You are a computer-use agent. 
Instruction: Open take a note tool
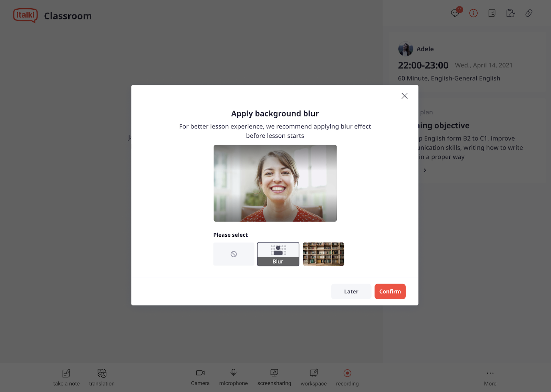pos(66,378)
